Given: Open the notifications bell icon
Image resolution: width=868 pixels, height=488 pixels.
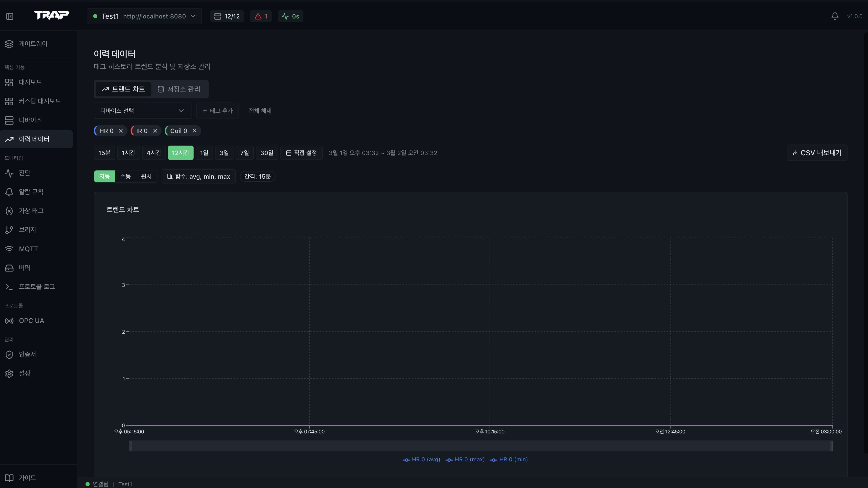Looking at the screenshot, I should (x=835, y=16).
